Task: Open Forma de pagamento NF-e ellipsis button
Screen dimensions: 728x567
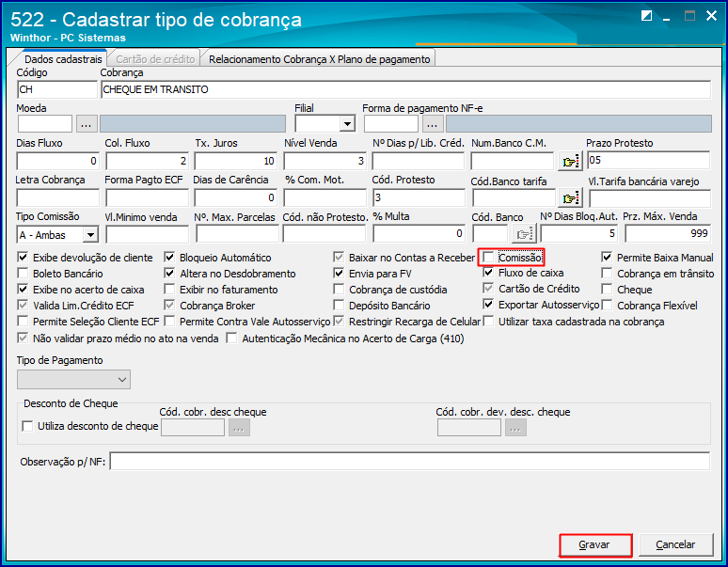Action: click(x=433, y=124)
